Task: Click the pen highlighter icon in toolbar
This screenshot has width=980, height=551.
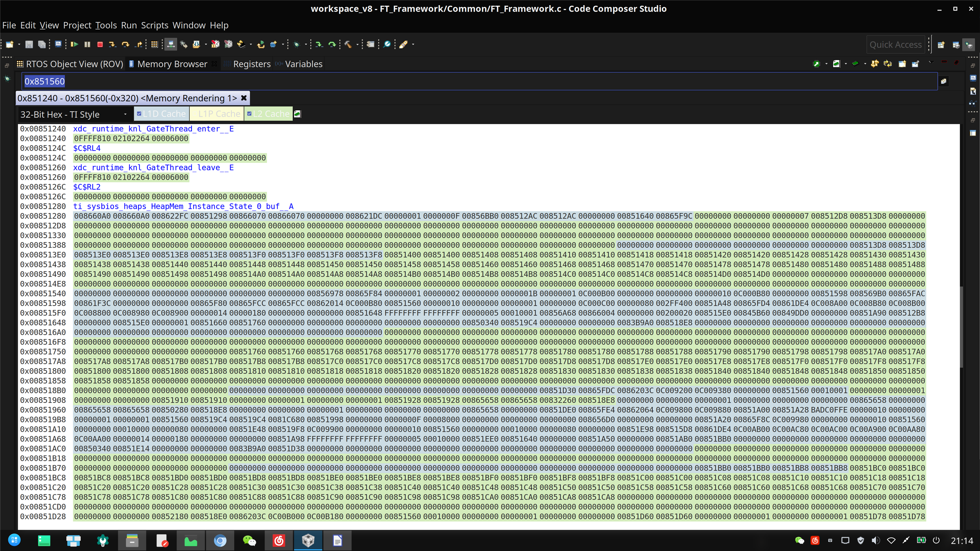Action: (x=404, y=44)
